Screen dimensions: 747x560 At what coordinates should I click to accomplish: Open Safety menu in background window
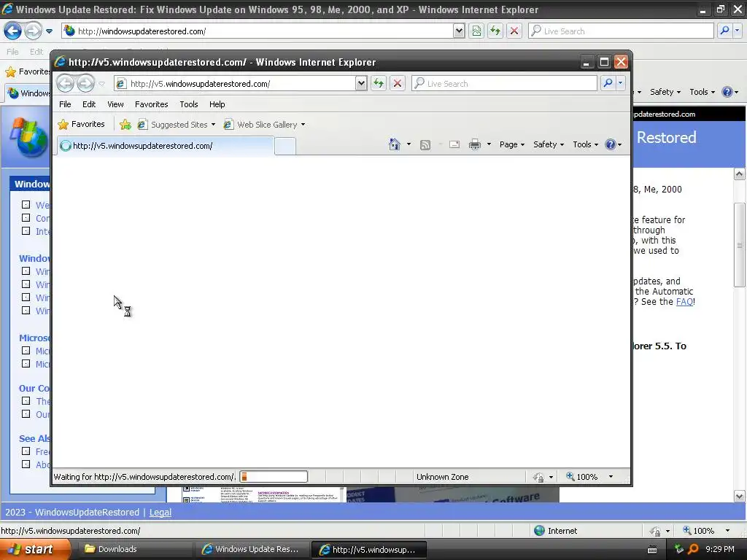pyautogui.click(x=665, y=92)
